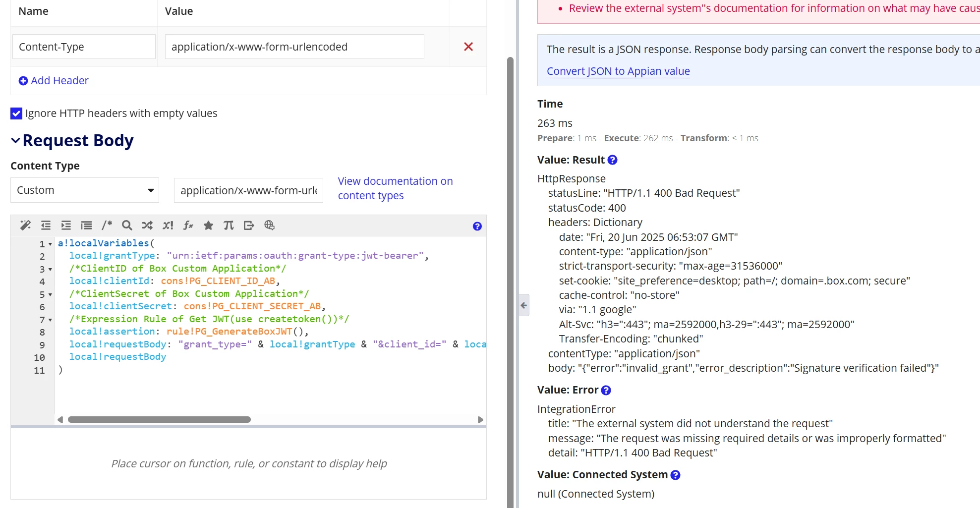Click code line number 9 in gutter
The image size is (980, 508).
pyautogui.click(x=42, y=345)
